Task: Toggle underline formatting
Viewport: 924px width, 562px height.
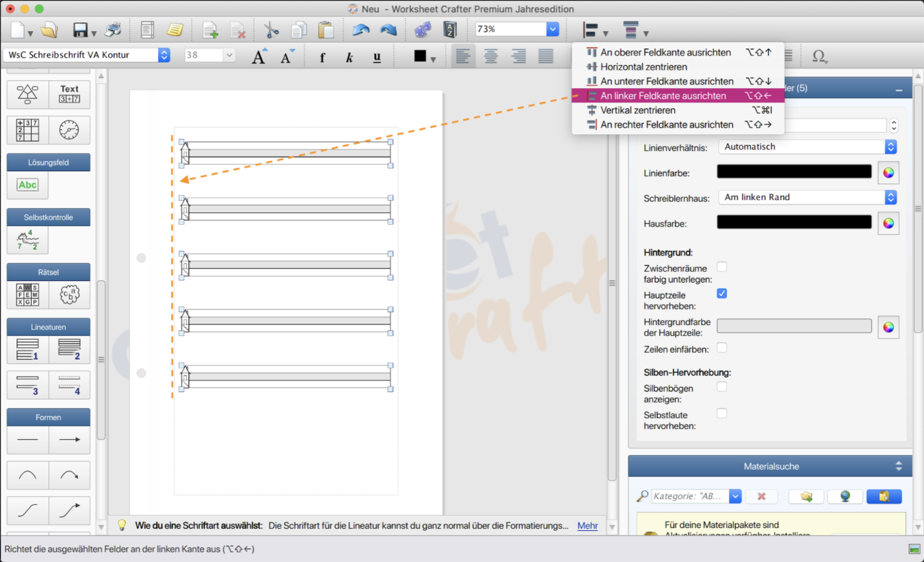Action: 377,57
